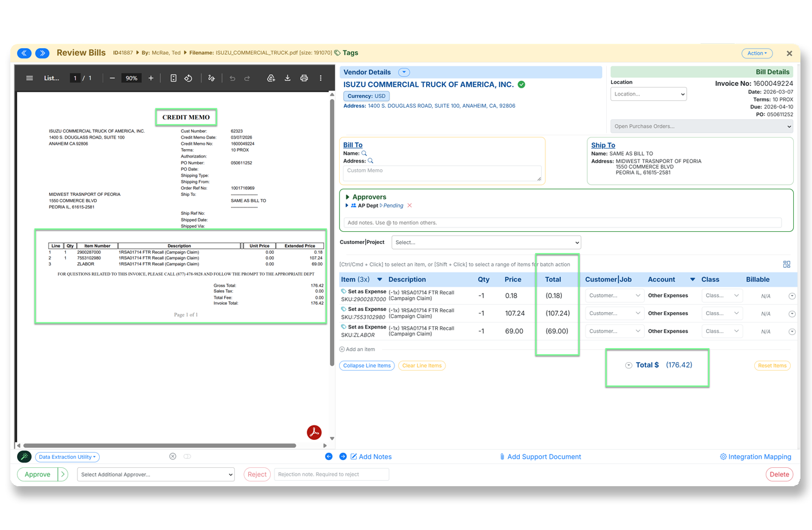Click the undo arrow in PDF toolbar
The height and width of the screenshot is (530, 812).
click(233, 78)
